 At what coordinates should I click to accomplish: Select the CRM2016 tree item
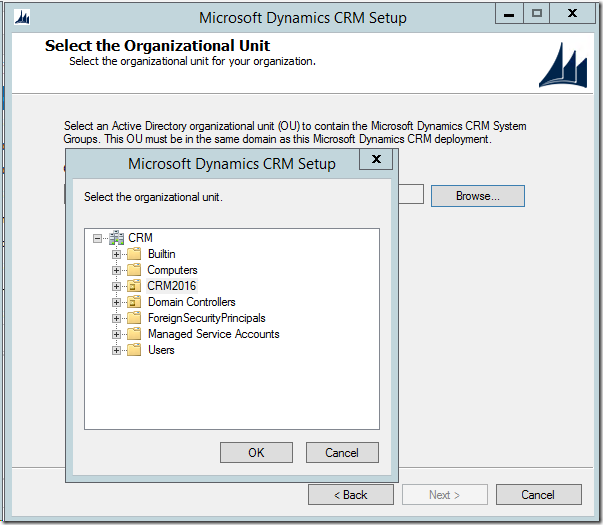pyautogui.click(x=172, y=286)
